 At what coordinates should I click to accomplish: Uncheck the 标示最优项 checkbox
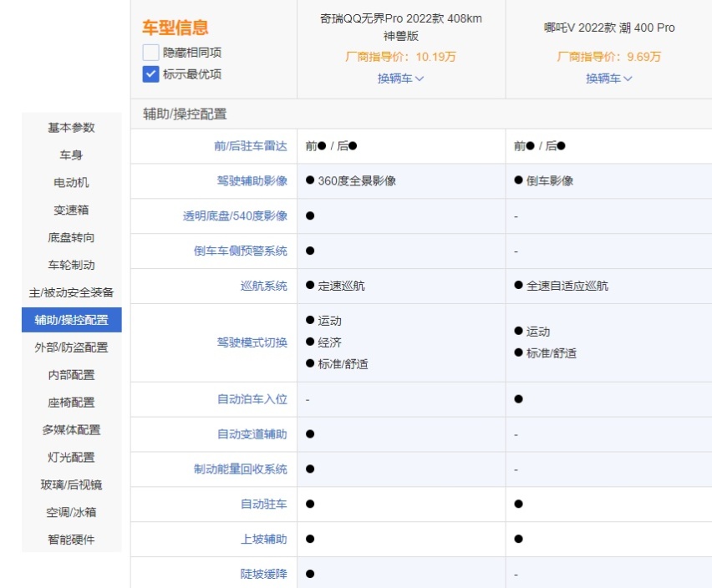click(x=150, y=74)
